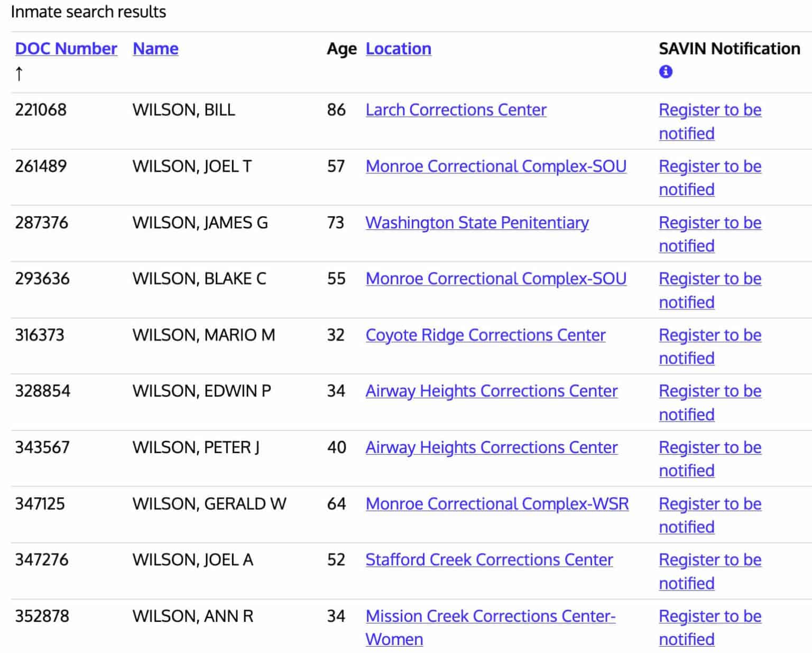Viewport: 812px width, 653px height.
Task: Open Edwin P Wilson's Airway Heights link
Action: (x=491, y=391)
